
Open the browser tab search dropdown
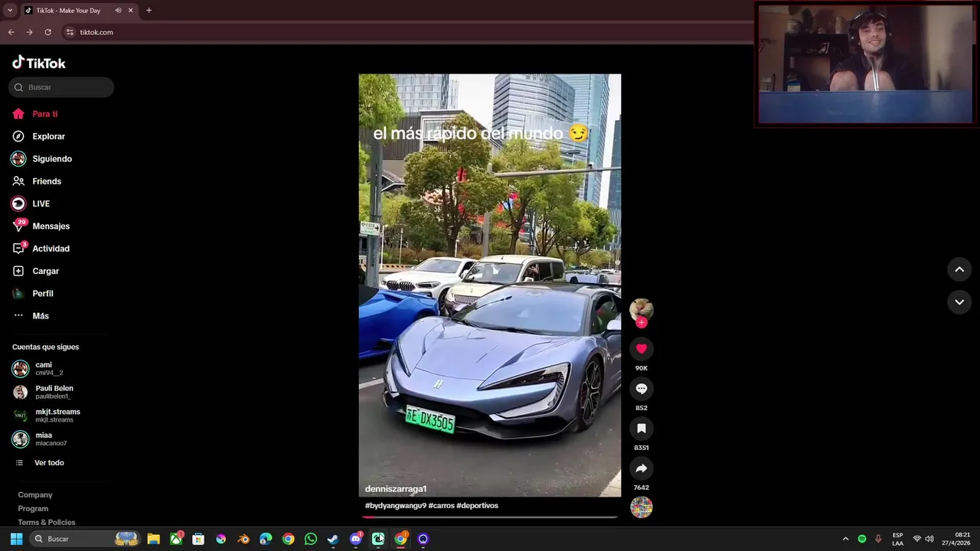click(10, 11)
